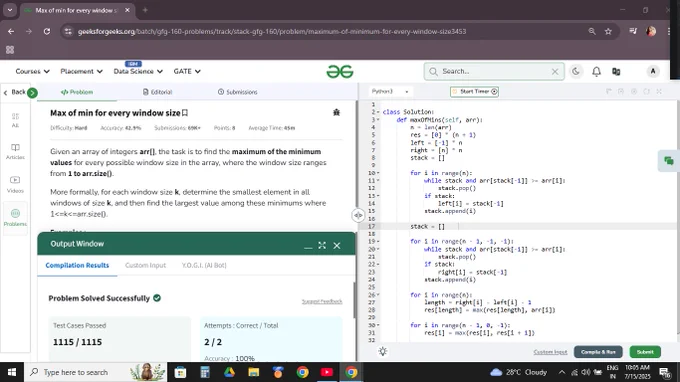This screenshot has width=680, height=382.
Task: Click the line 17 'stack = []' code
Action: click(427, 226)
